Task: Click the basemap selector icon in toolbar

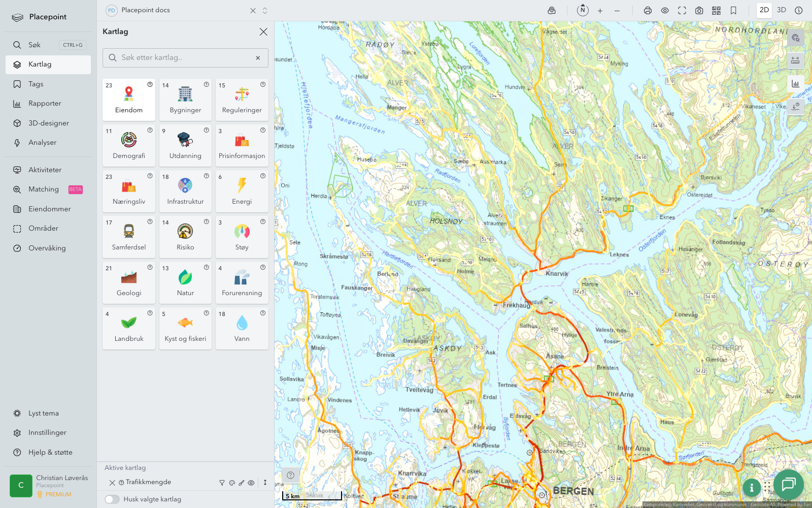Action: (552, 10)
